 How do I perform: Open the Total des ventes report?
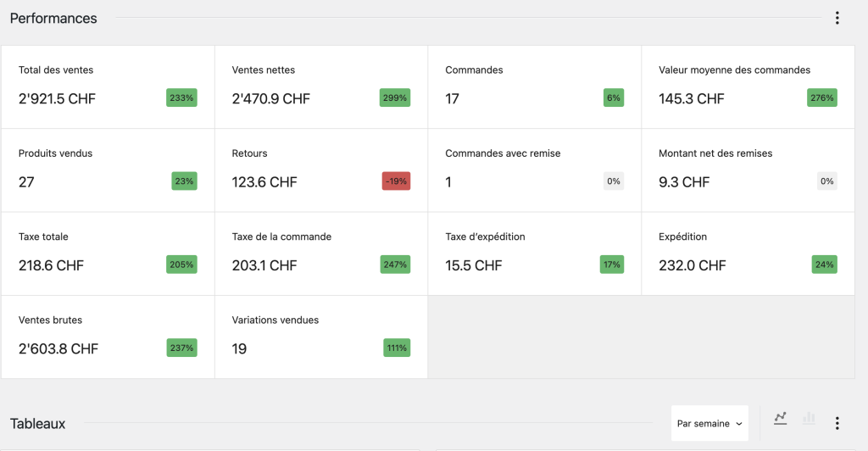[108, 86]
